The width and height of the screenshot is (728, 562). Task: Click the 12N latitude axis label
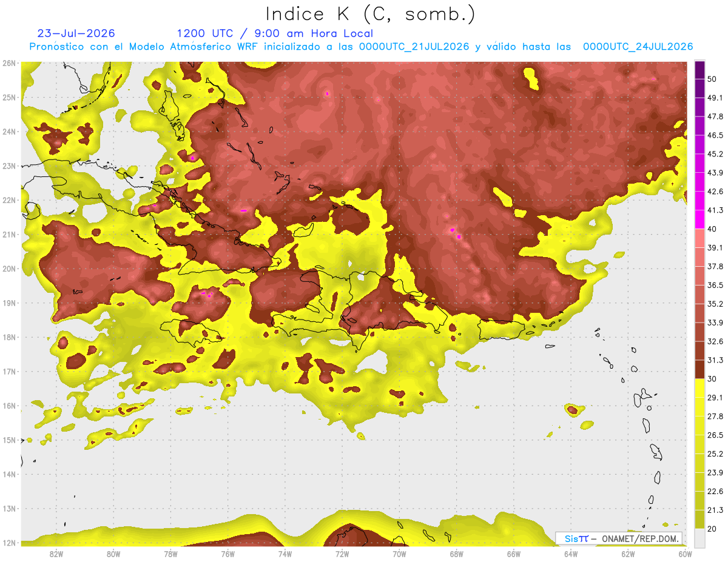point(9,543)
